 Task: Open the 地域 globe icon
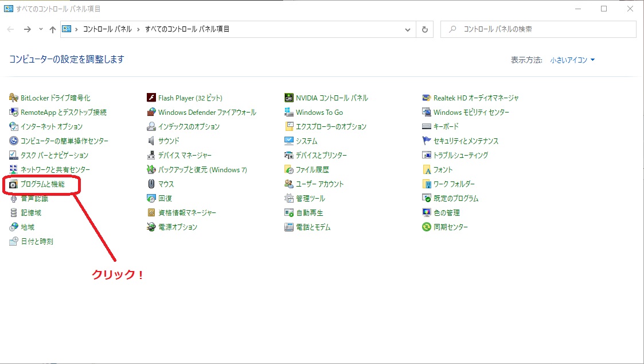click(14, 227)
